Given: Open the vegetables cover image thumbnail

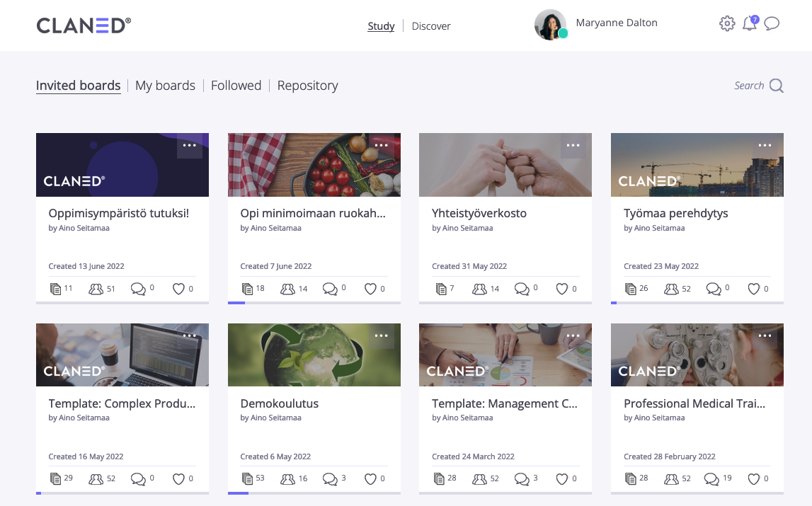Looking at the screenshot, I should [314, 165].
